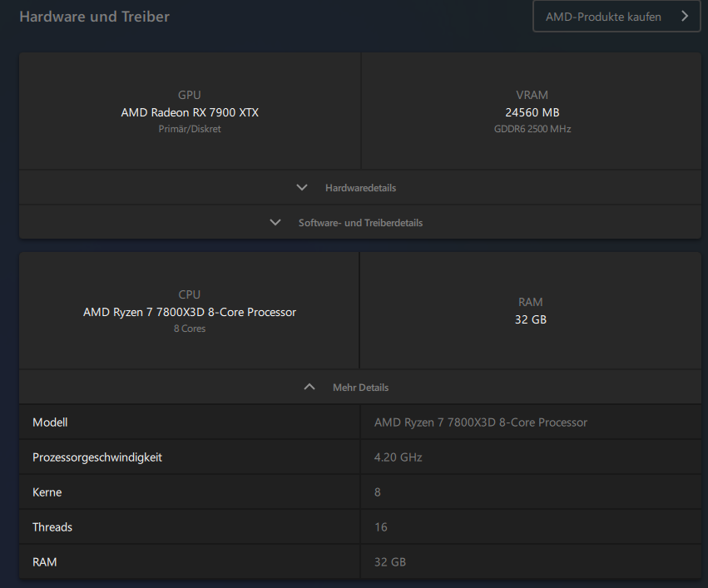
Task: Click the 24560 MB VRAM value
Action: [x=532, y=112]
